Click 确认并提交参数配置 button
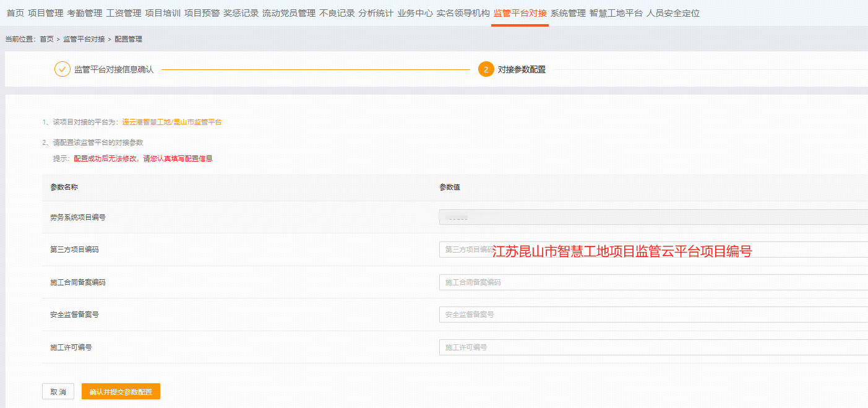868x408 pixels. 121,392
